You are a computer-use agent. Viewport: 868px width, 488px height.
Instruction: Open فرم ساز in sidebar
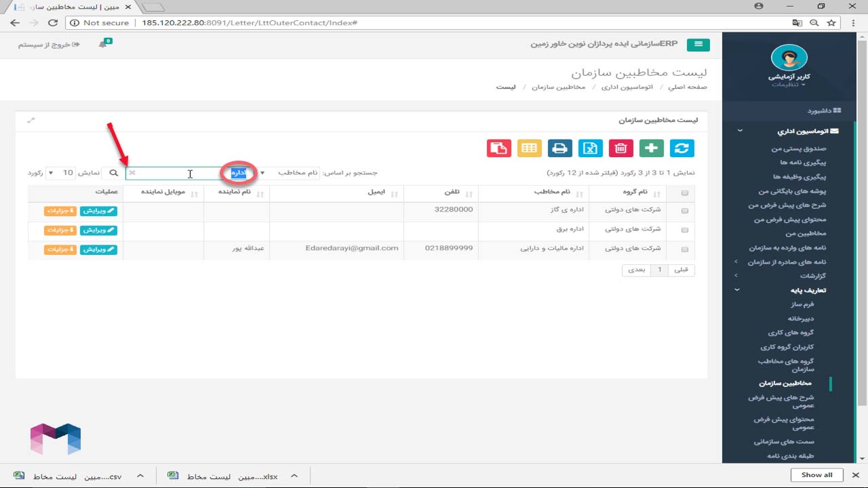802,304
